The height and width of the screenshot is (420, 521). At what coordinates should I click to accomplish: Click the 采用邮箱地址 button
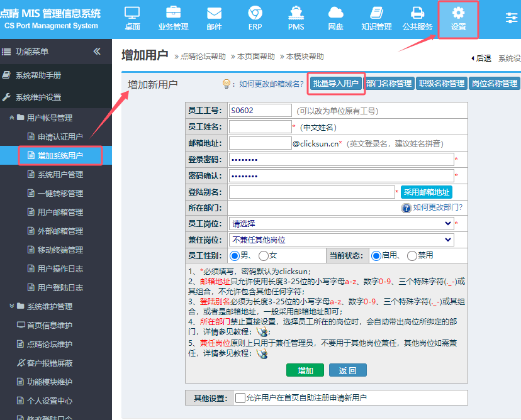(x=427, y=192)
